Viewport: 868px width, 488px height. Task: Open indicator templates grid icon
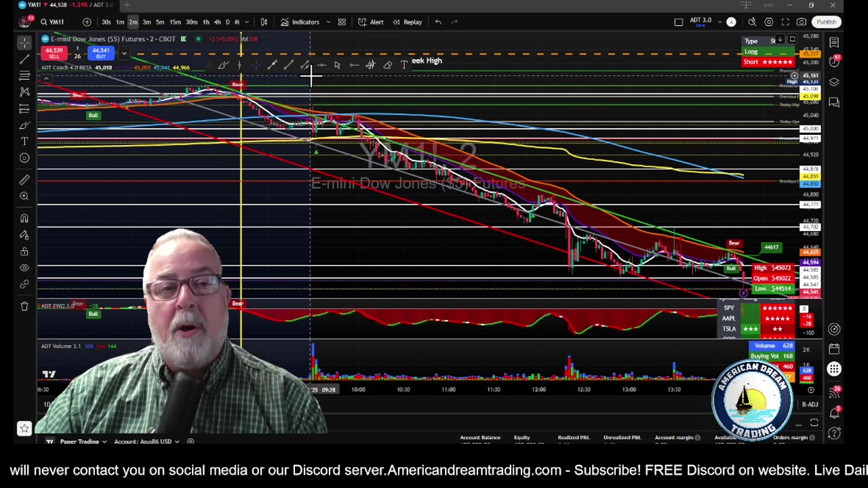click(342, 22)
